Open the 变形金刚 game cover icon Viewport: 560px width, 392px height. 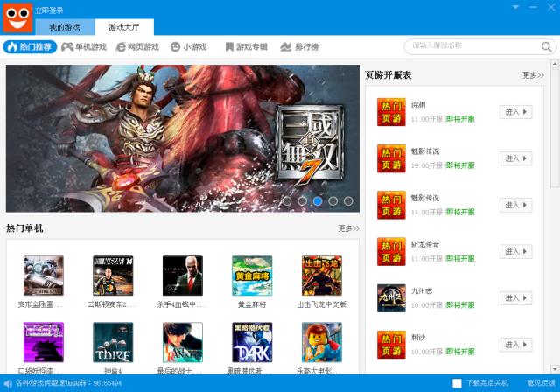pos(44,276)
